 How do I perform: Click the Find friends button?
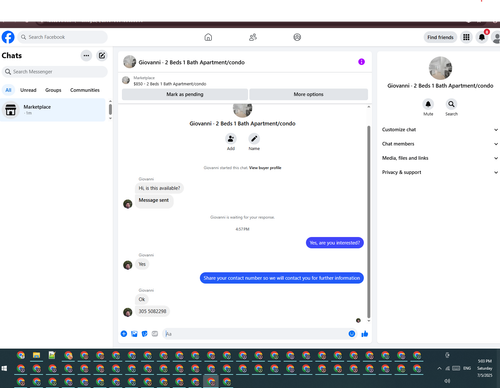point(440,37)
